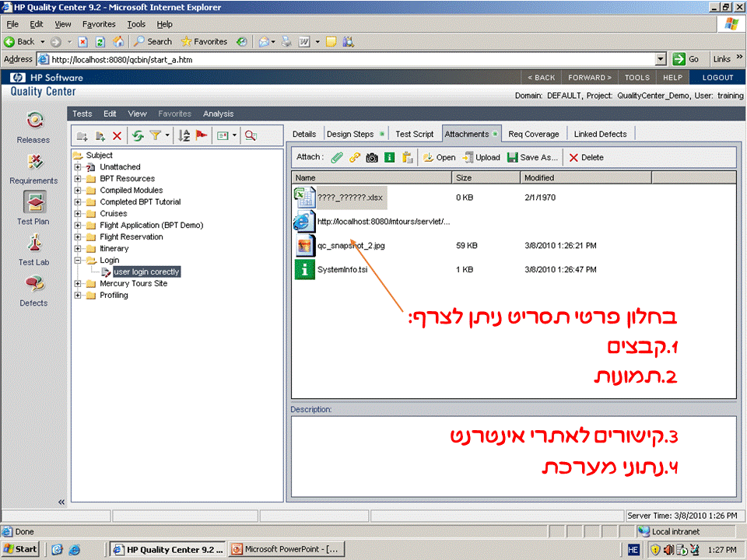Expand the Profiling folder

click(x=78, y=296)
